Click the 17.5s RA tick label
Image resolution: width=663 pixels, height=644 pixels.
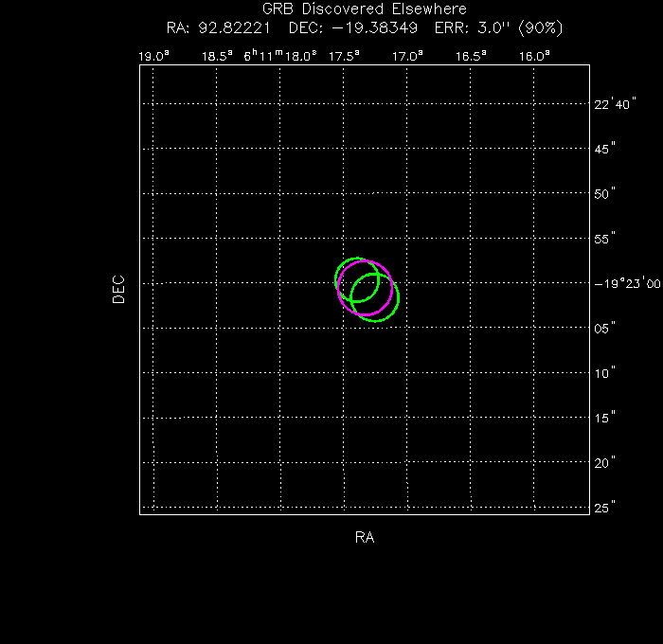(x=344, y=56)
